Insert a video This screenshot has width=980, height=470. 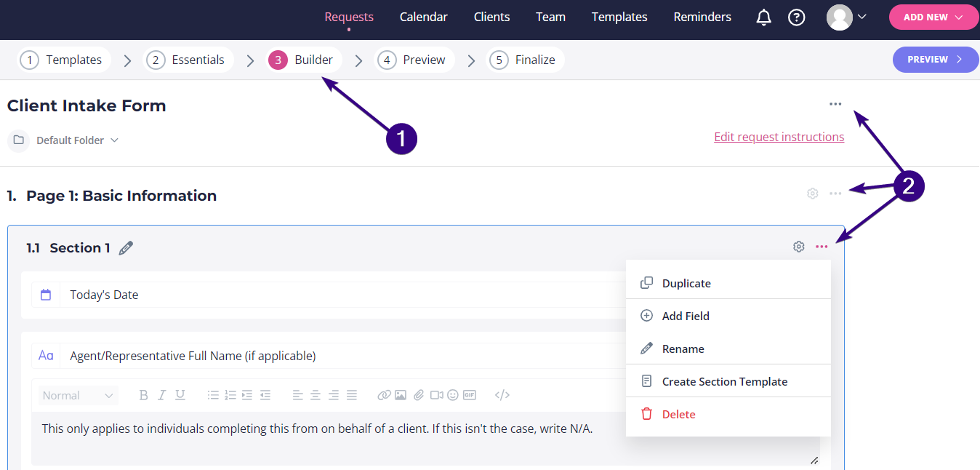(436, 395)
